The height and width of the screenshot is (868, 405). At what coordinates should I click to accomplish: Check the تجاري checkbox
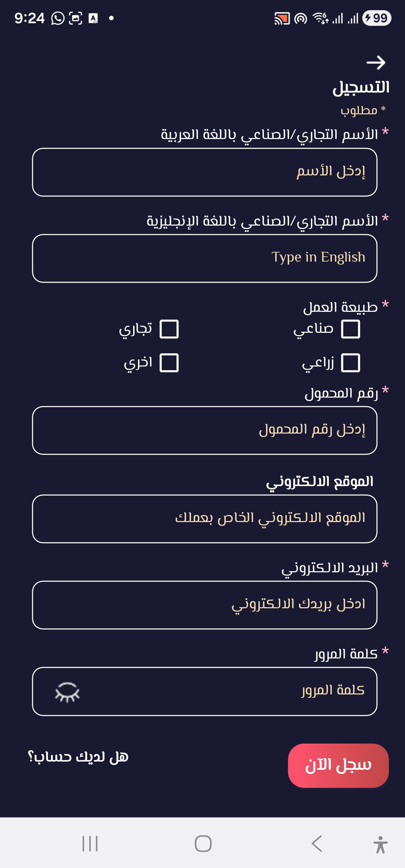169,329
